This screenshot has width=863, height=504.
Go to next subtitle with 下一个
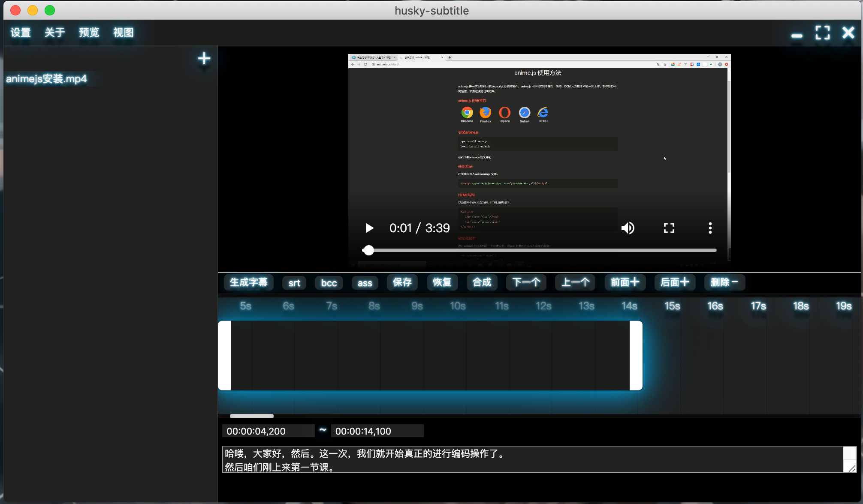click(526, 282)
